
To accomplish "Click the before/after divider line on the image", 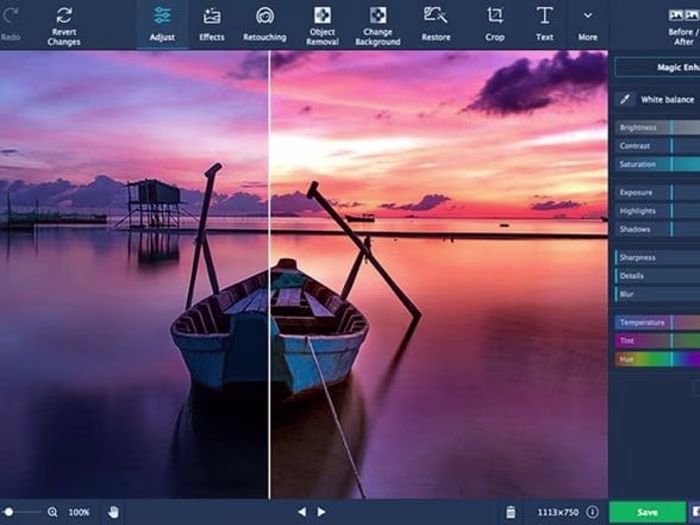I will tap(269, 274).
